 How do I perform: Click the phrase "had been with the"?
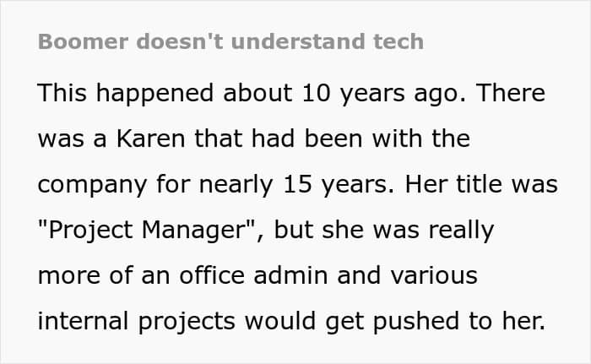pyautogui.click(x=361, y=139)
